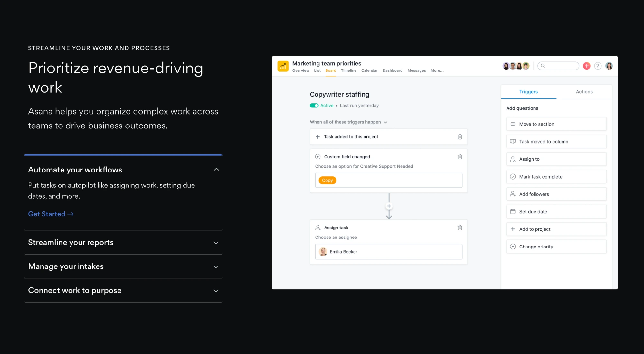
Task: Expand the Streamline your reports section
Action: click(x=124, y=242)
